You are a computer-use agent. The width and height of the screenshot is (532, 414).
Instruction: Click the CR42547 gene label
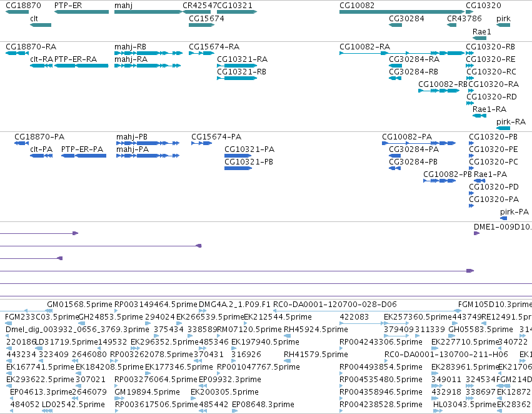[x=199, y=6]
